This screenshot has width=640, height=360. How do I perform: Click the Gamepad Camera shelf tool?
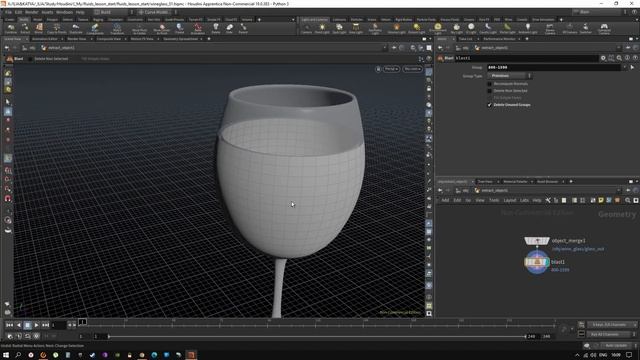[x=604, y=29]
